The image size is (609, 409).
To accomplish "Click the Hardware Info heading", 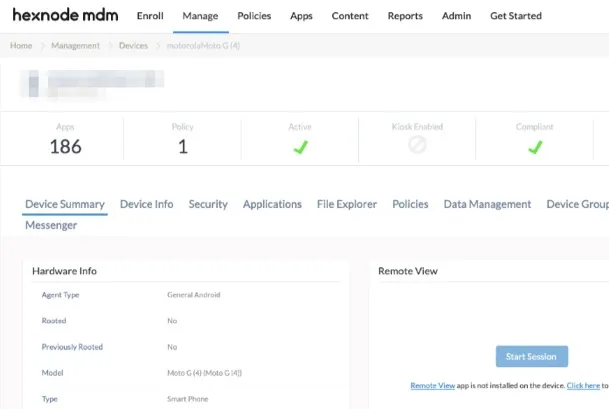I will pos(64,271).
